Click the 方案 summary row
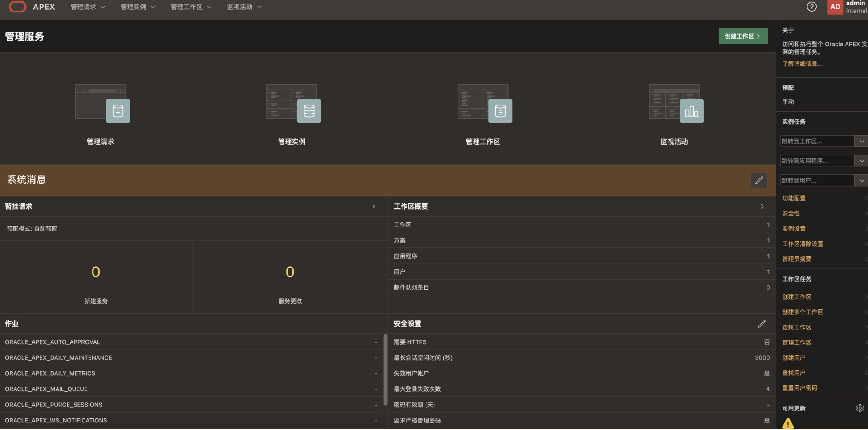 point(582,240)
